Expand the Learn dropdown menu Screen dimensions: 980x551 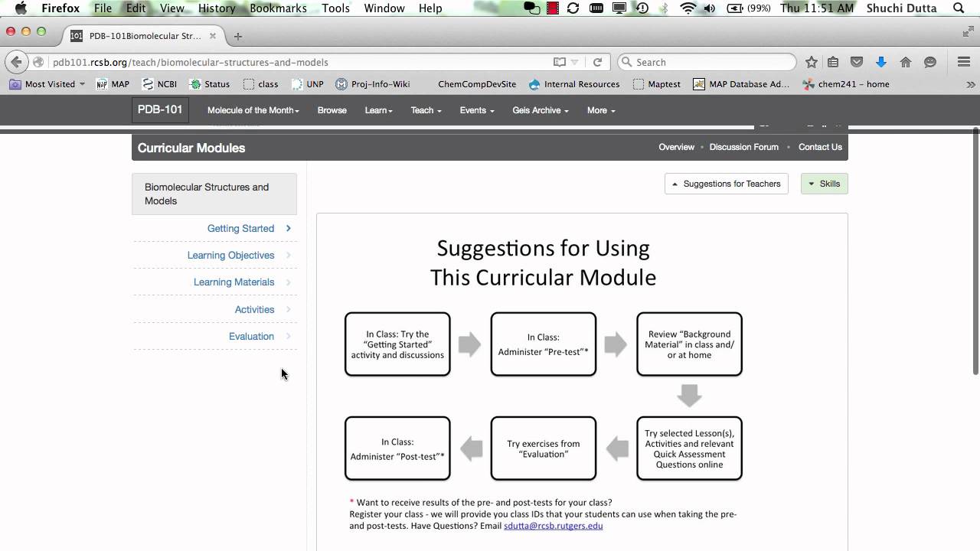378,110
